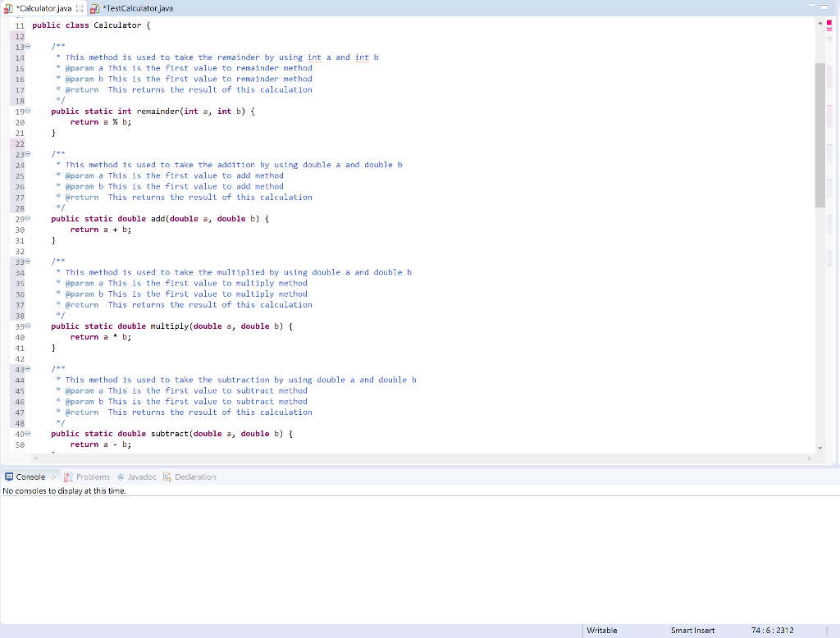Select the Console tab
Viewport: 840px width, 638px height.
pos(30,476)
